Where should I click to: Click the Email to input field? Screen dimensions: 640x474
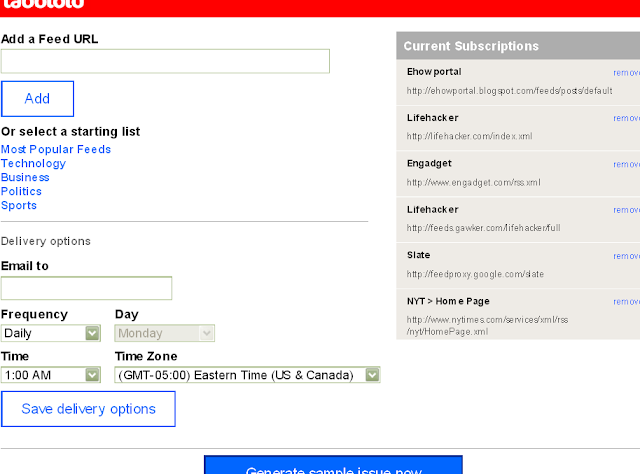(x=87, y=288)
